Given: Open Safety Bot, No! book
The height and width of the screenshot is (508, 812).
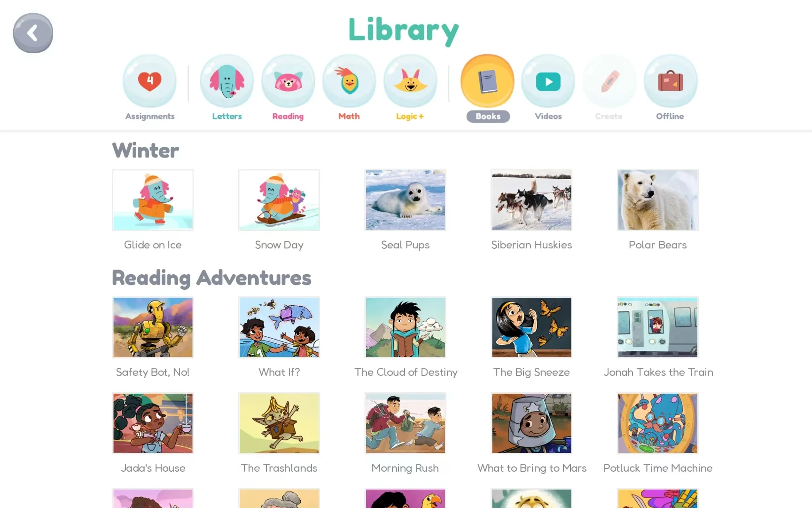Looking at the screenshot, I should click(153, 327).
